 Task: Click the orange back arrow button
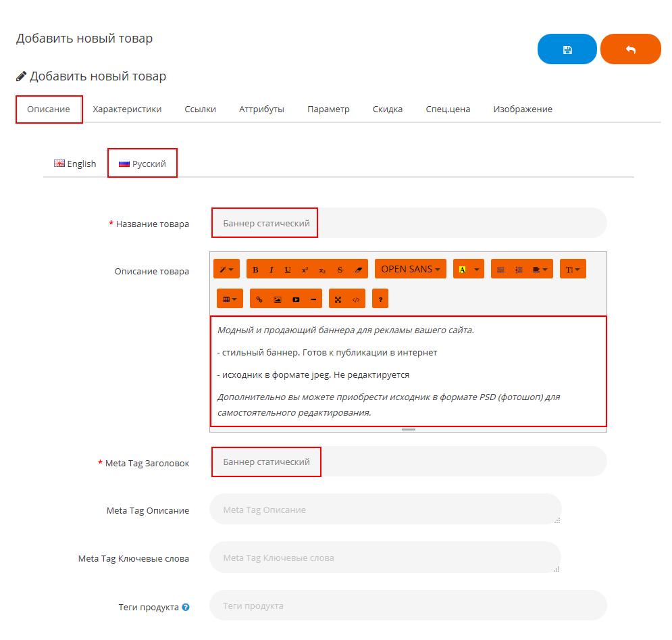coord(630,49)
